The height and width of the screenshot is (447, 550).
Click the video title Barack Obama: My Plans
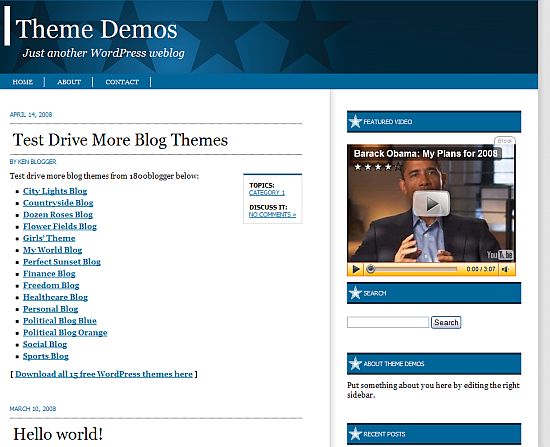click(x=425, y=154)
